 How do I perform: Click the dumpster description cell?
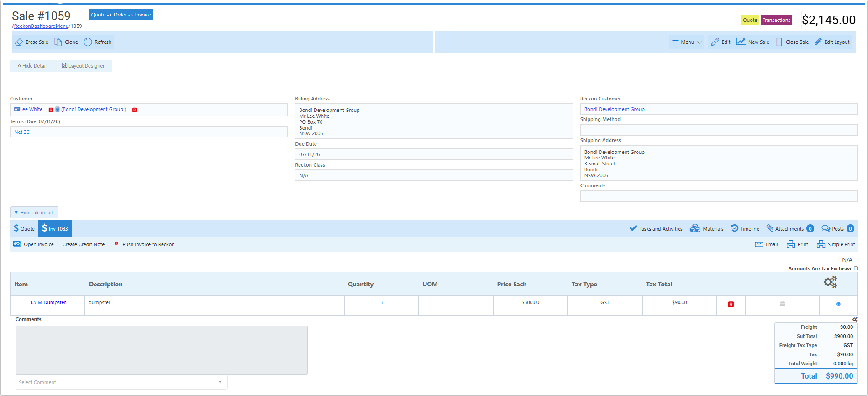tap(215, 305)
